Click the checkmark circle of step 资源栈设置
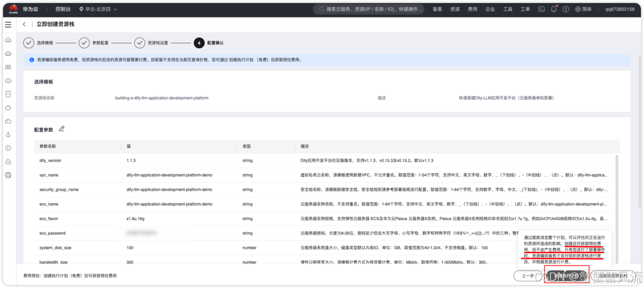This screenshot has width=644, height=288. pyautogui.click(x=139, y=43)
